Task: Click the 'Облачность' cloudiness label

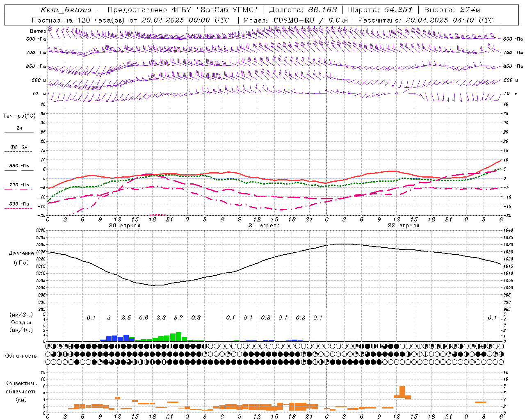Action: [x=21, y=356]
